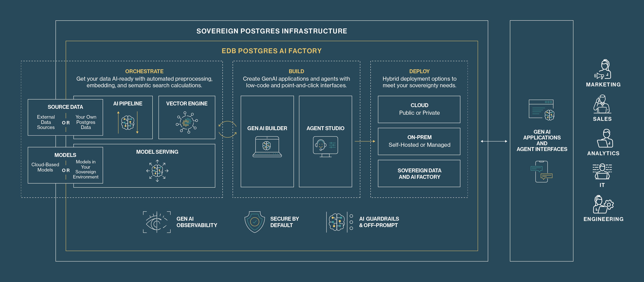Screen dimensions: 644x282
Task: Expand the Deploy dashed panel
Action: click(x=419, y=71)
